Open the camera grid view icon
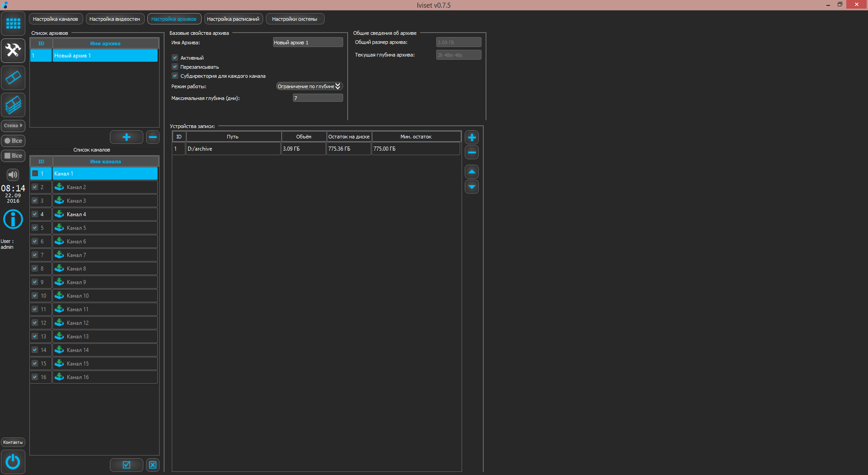868x475 pixels. click(13, 24)
